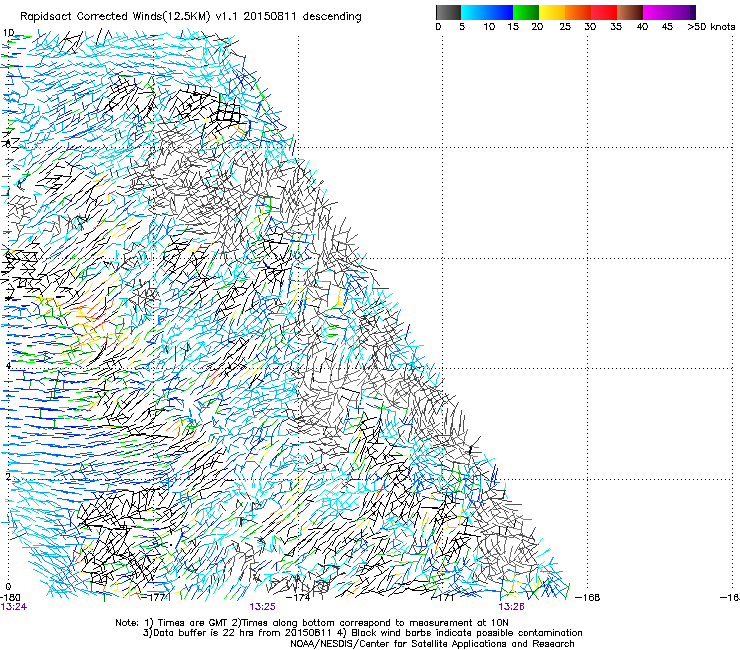Click the longitude label -171
The image size is (740, 650).
(442, 598)
